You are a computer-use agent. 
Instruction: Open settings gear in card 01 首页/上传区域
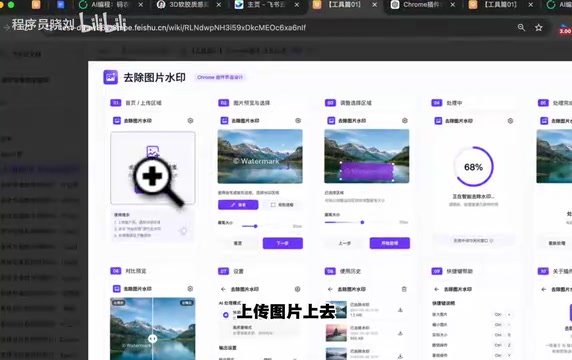pos(190,120)
